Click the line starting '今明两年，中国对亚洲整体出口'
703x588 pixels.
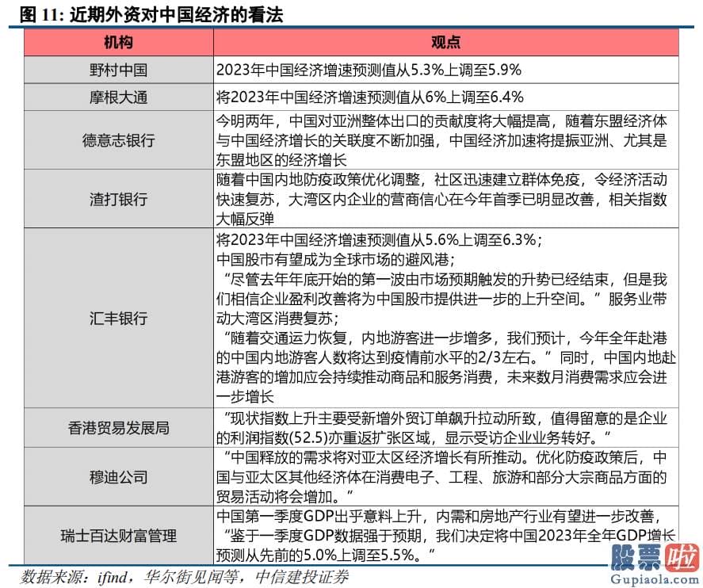tap(441, 121)
